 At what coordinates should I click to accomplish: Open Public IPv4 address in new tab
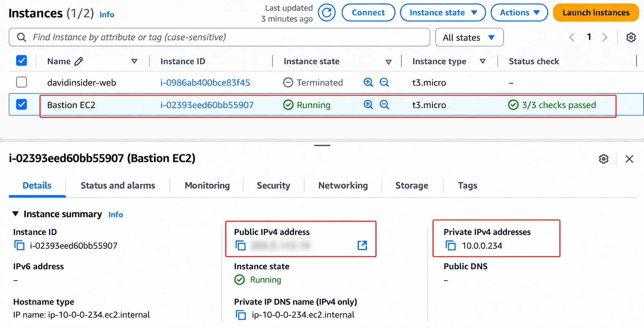pyautogui.click(x=362, y=245)
